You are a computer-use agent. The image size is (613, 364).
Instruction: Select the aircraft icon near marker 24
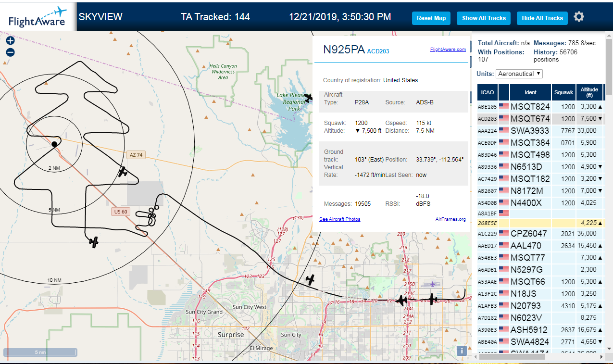pyautogui.click(x=433, y=299)
